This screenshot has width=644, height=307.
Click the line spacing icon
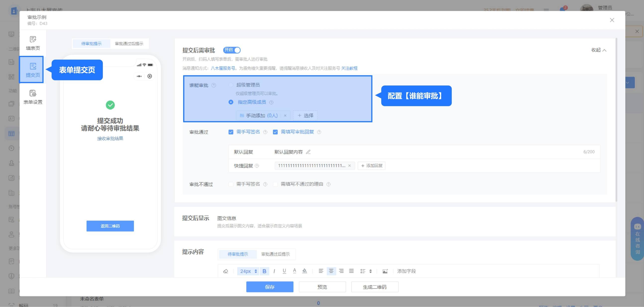coord(363,271)
